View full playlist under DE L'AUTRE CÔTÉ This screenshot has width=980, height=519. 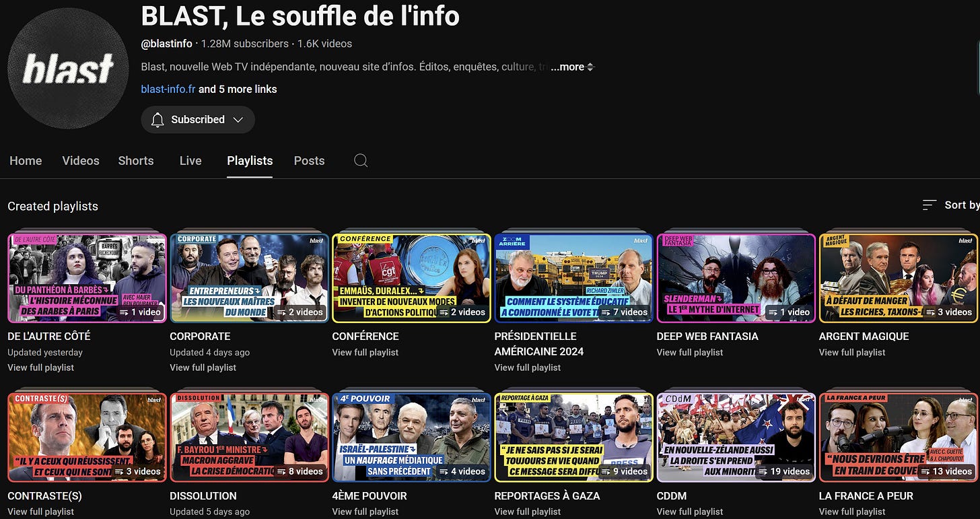40,368
